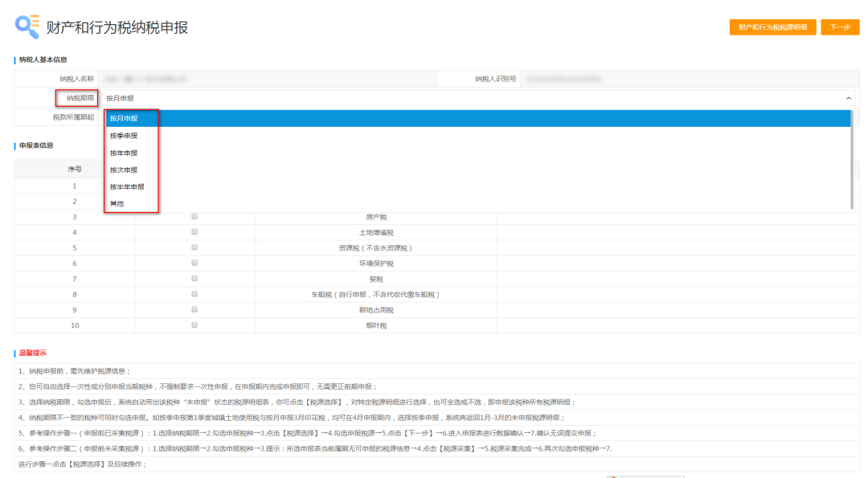Enable the 资源税（不含水资源税）checkbox
Viewport: 868px width, 478px height.
[x=194, y=248]
